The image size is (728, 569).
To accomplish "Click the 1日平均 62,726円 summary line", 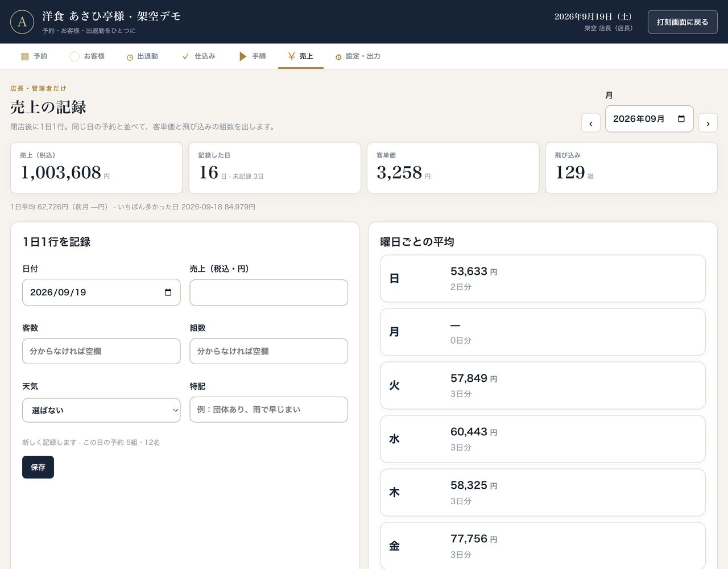I will (x=133, y=207).
